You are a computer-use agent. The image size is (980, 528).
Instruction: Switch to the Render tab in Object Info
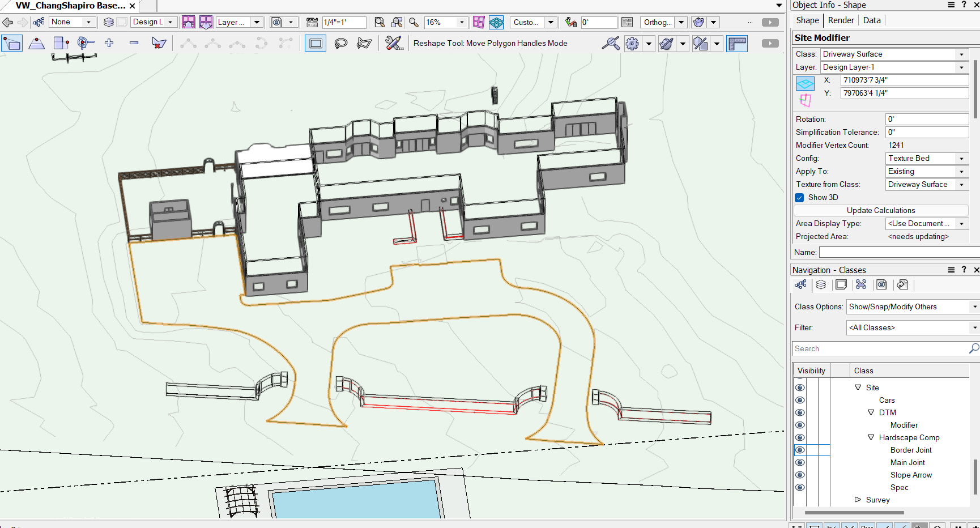pyautogui.click(x=841, y=20)
